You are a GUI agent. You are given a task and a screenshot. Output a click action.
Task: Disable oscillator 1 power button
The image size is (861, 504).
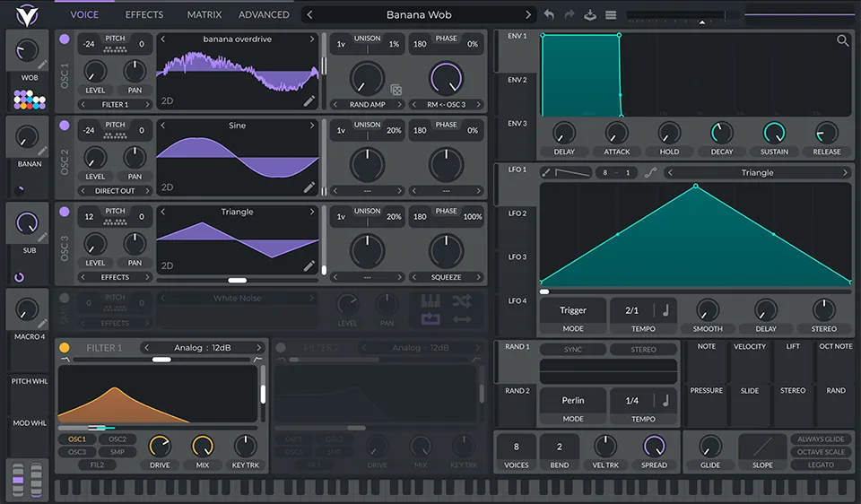(x=65, y=39)
